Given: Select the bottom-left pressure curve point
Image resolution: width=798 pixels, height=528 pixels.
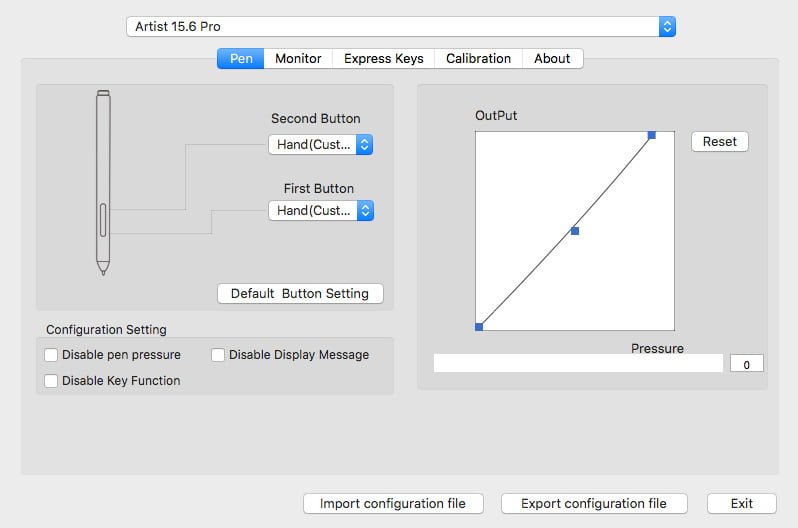Looking at the screenshot, I should click(479, 327).
